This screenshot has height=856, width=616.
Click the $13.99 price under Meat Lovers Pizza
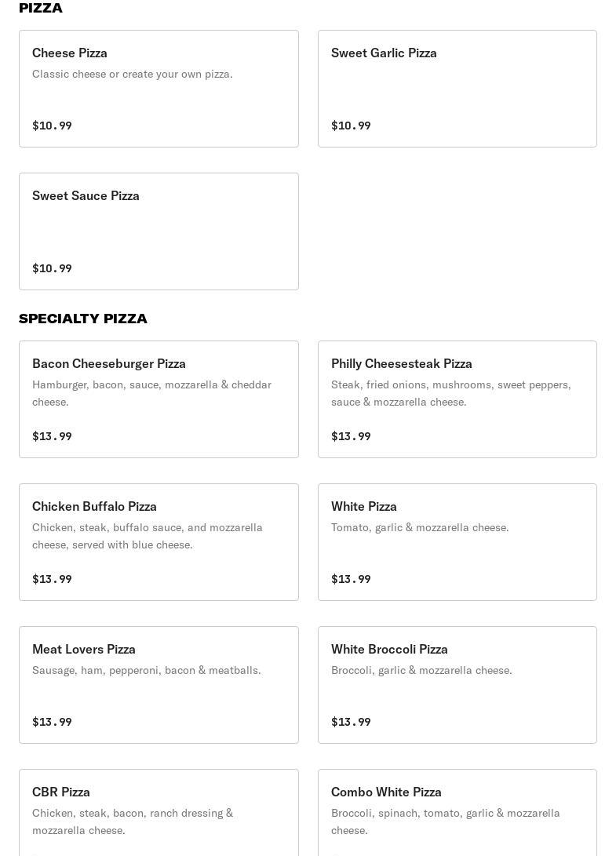click(x=52, y=722)
